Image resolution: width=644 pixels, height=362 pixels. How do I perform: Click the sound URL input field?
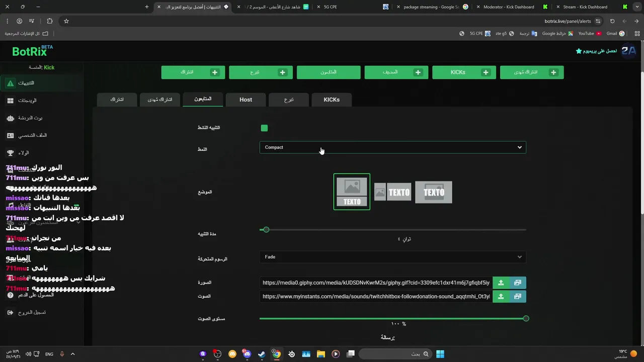[376, 297]
